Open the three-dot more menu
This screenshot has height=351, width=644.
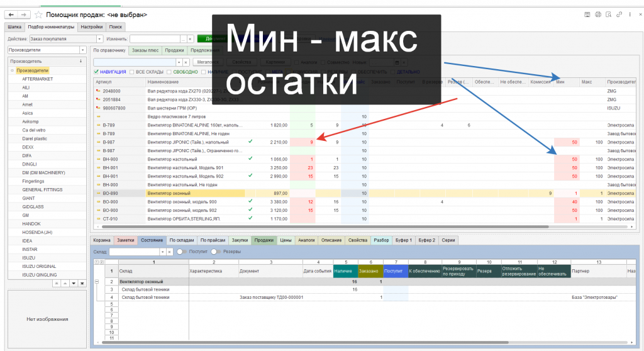point(630,14)
